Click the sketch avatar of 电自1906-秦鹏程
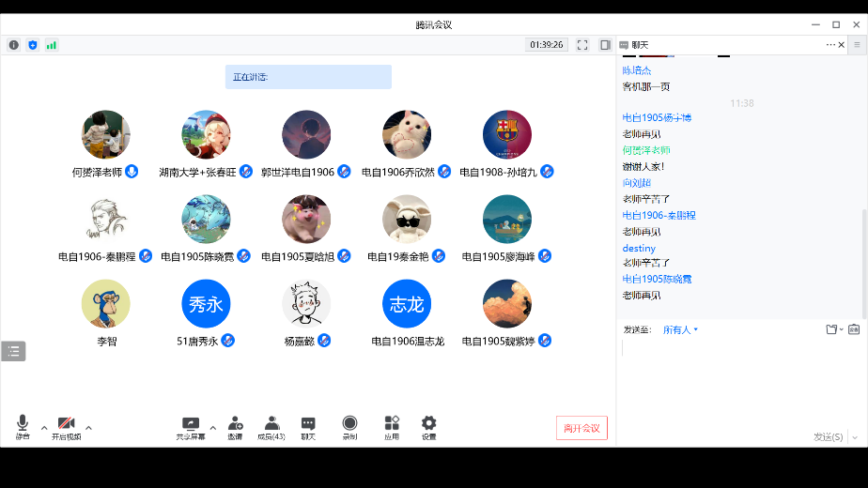 point(106,219)
